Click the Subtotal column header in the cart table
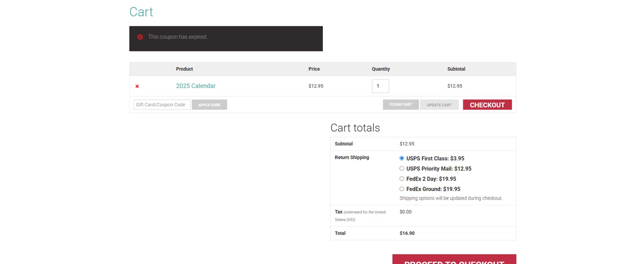Viewport: 644px width, 264px height. point(456,69)
